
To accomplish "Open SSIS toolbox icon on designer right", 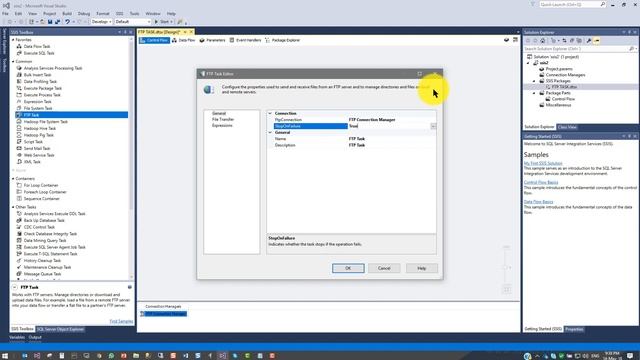I will click(515, 40).
